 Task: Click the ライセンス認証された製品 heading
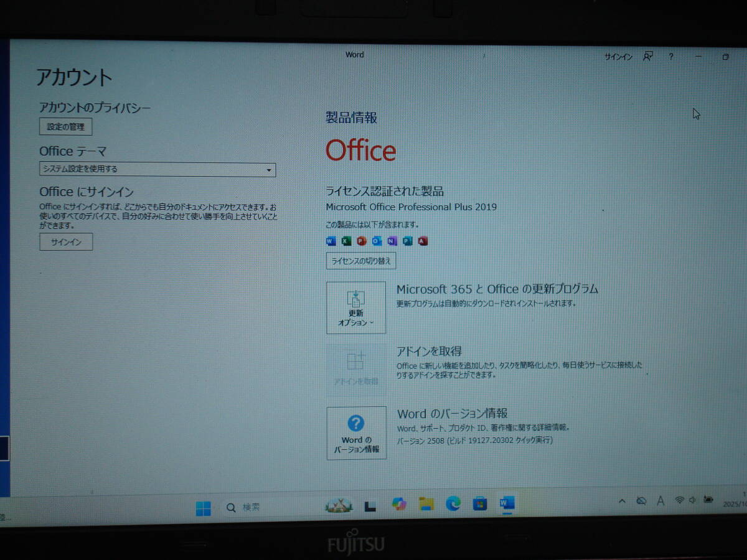tap(385, 191)
